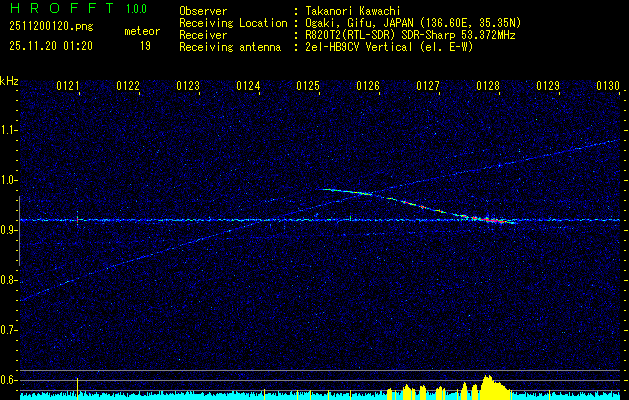Screen dimensions: 629x400
Task: Select the 0123 time marker
Action: click(x=188, y=87)
